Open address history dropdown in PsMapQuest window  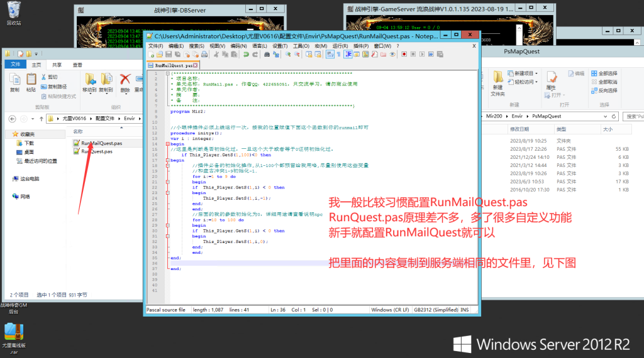pos(605,116)
